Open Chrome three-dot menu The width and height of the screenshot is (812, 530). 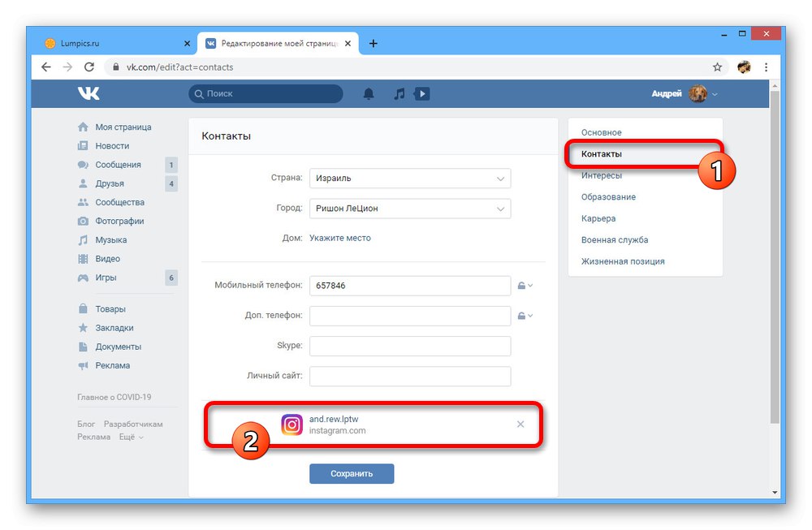[766, 67]
